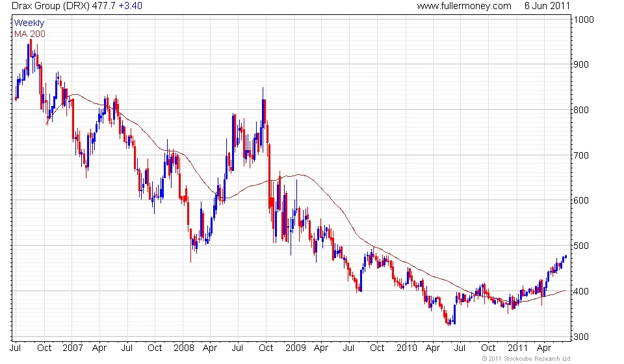The height and width of the screenshot is (364, 624).
Task: Open the www.fullermoney.com link text
Action: pos(464,6)
